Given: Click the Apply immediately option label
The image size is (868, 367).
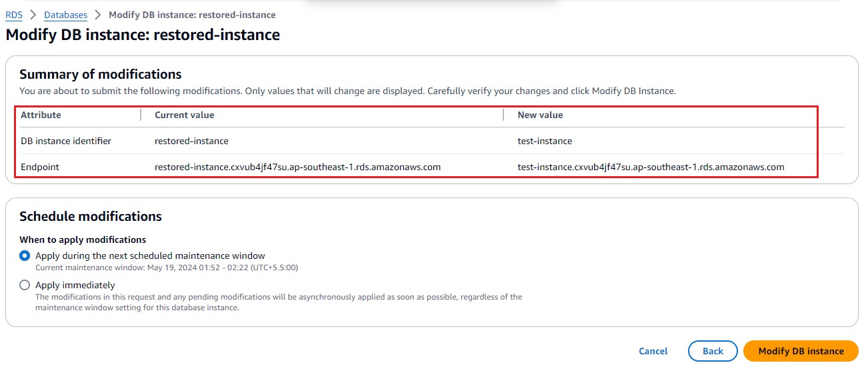Looking at the screenshot, I should click(75, 285).
